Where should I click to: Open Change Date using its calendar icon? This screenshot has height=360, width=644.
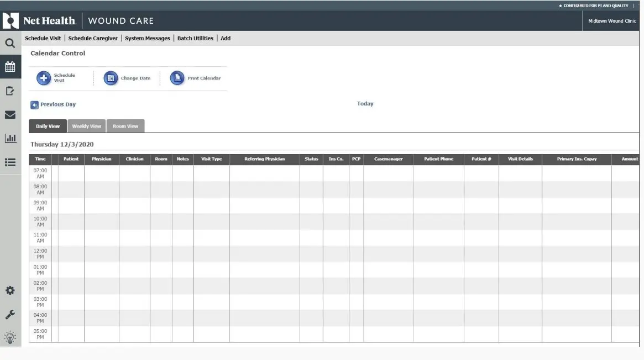(111, 78)
